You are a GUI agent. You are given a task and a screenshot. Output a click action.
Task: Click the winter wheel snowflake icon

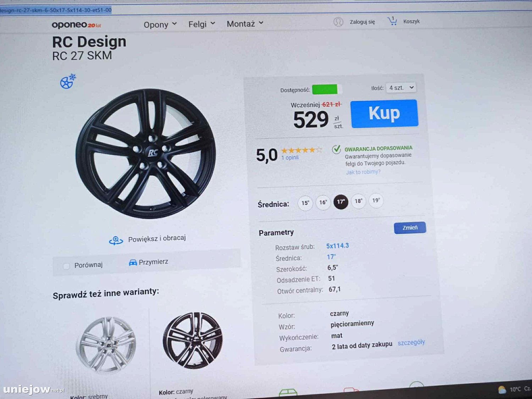point(68,81)
